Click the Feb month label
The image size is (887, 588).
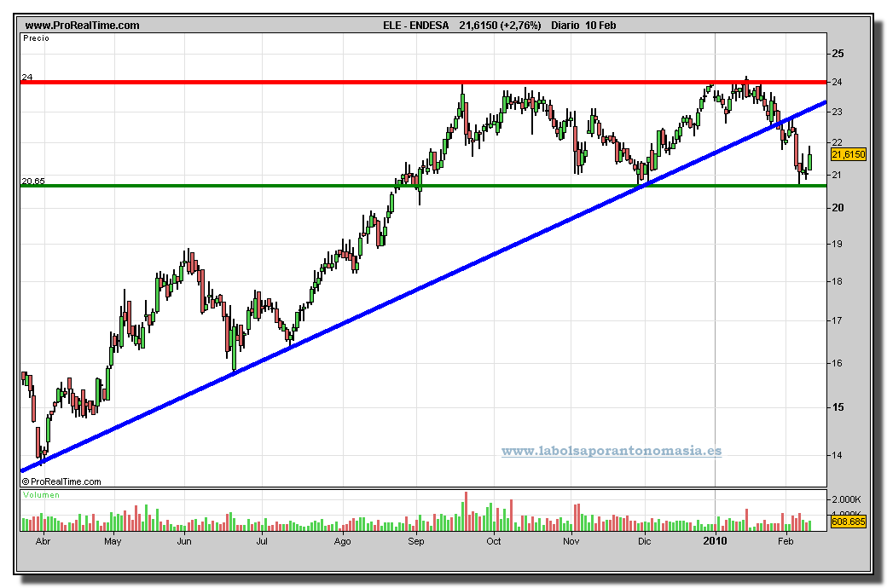click(x=786, y=542)
